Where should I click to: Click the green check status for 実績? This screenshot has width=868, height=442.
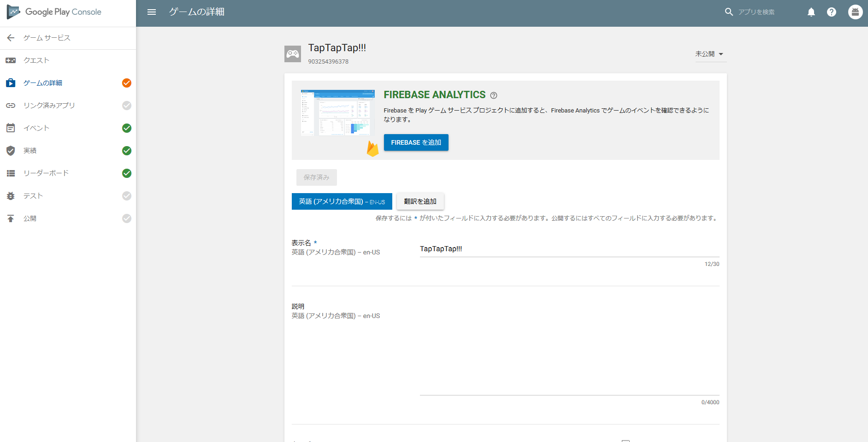tap(127, 151)
